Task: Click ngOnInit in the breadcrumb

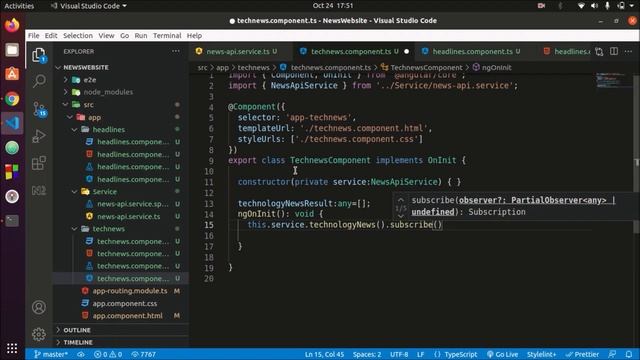Action: click(496, 68)
